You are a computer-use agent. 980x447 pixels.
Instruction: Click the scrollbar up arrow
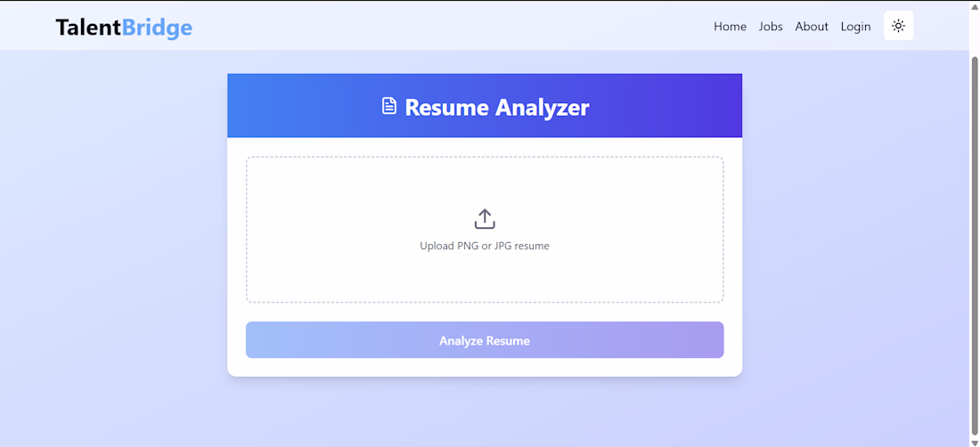click(x=975, y=5)
